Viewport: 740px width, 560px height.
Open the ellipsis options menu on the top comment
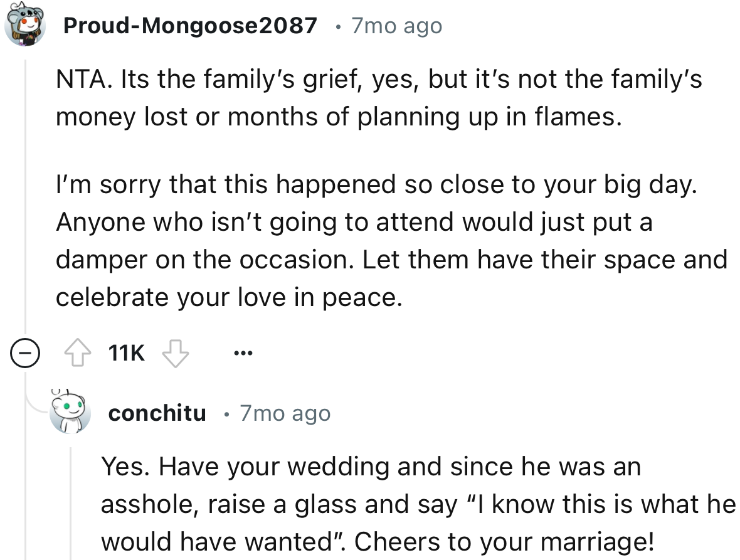pos(243,352)
